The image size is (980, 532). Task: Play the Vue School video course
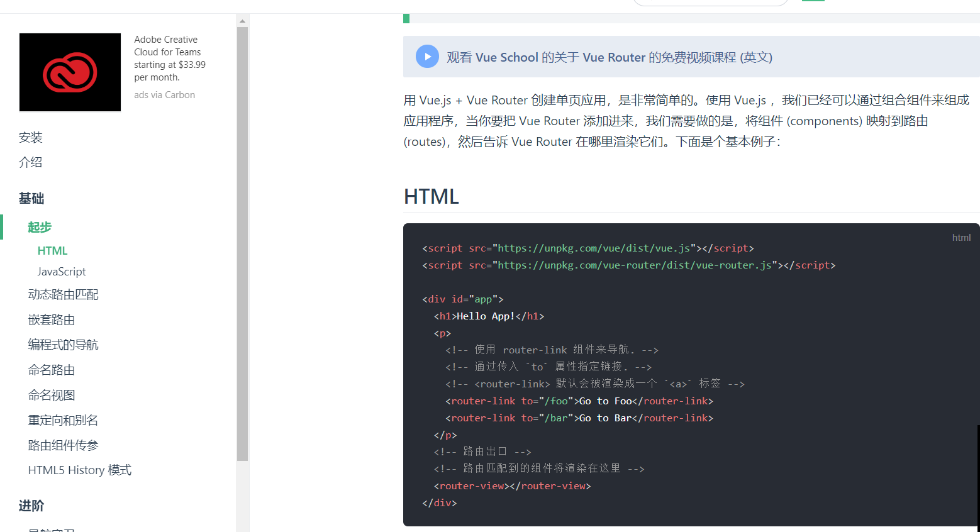[x=427, y=57]
